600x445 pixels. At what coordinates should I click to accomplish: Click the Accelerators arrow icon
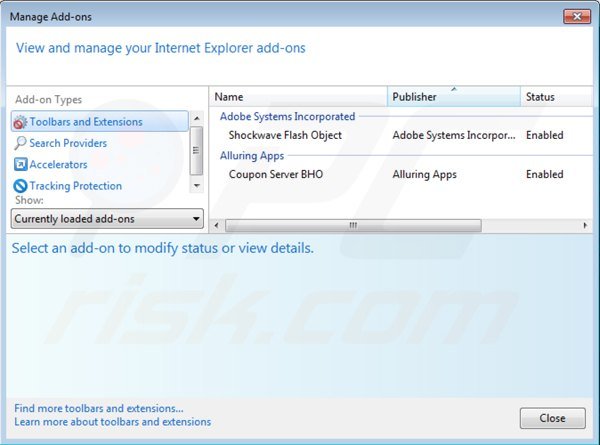click(x=20, y=165)
